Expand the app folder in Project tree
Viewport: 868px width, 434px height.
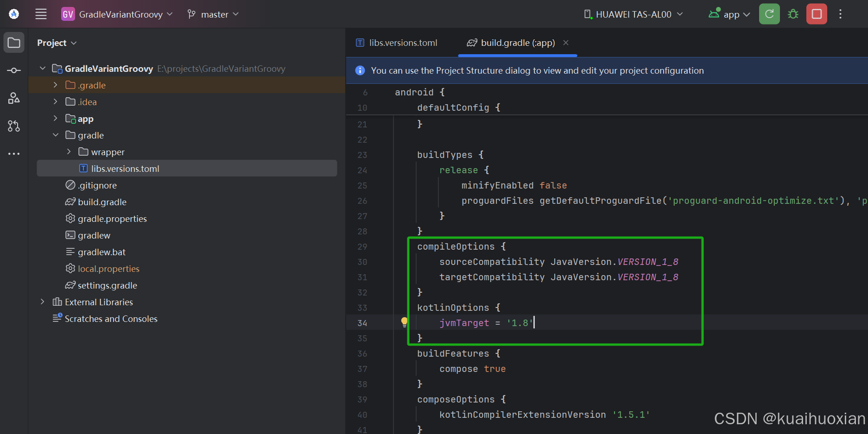click(x=55, y=118)
